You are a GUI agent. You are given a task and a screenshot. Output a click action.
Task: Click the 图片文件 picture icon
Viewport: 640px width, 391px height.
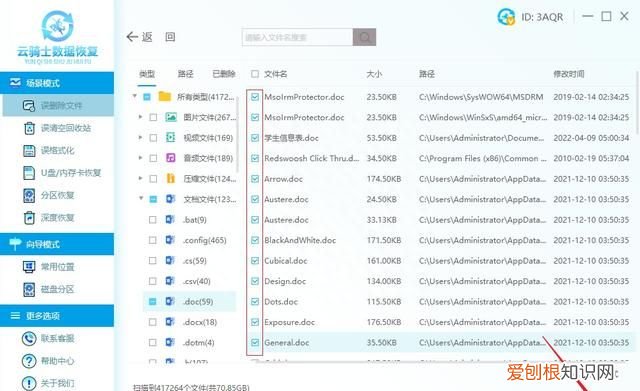point(171,117)
